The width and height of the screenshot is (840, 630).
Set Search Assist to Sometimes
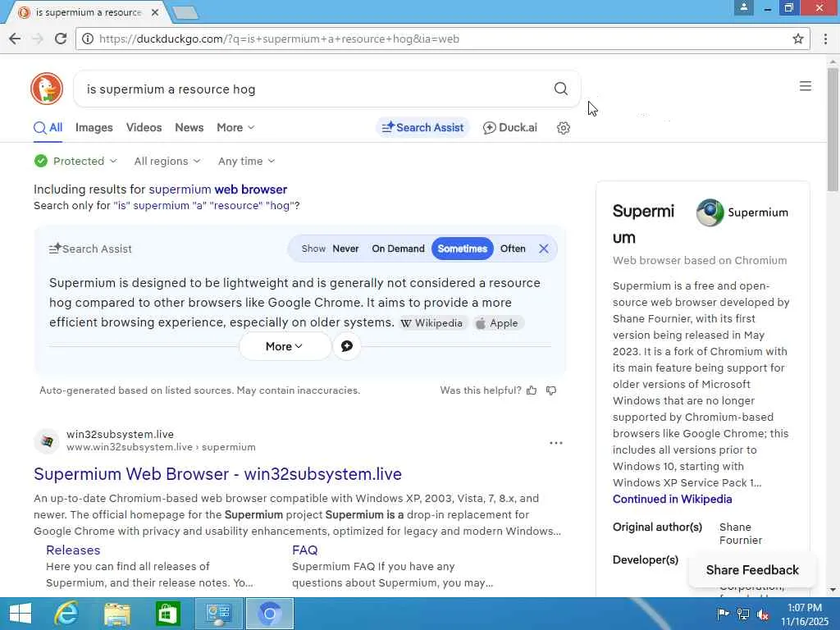(x=463, y=249)
